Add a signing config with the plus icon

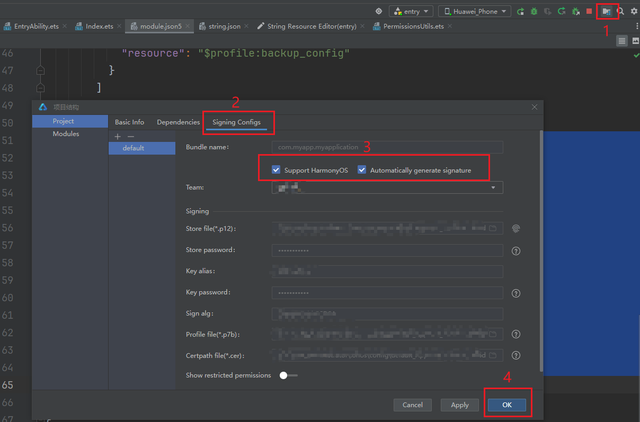(x=117, y=136)
